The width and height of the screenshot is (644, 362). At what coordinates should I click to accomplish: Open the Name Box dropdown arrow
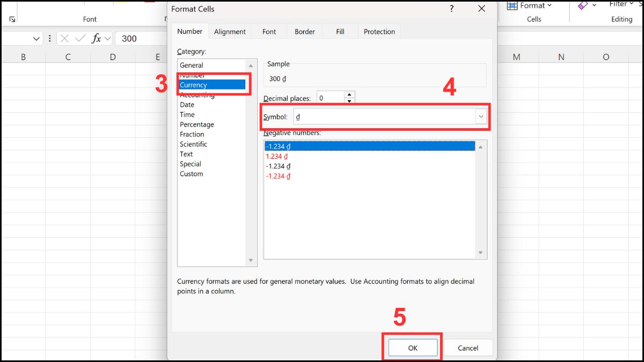[x=36, y=38]
